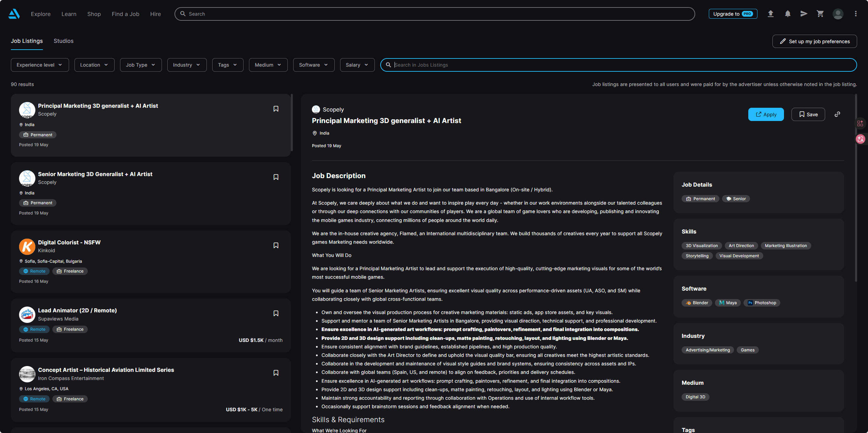
Task: Open the three-dot more options menu
Action: coord(856,14)
